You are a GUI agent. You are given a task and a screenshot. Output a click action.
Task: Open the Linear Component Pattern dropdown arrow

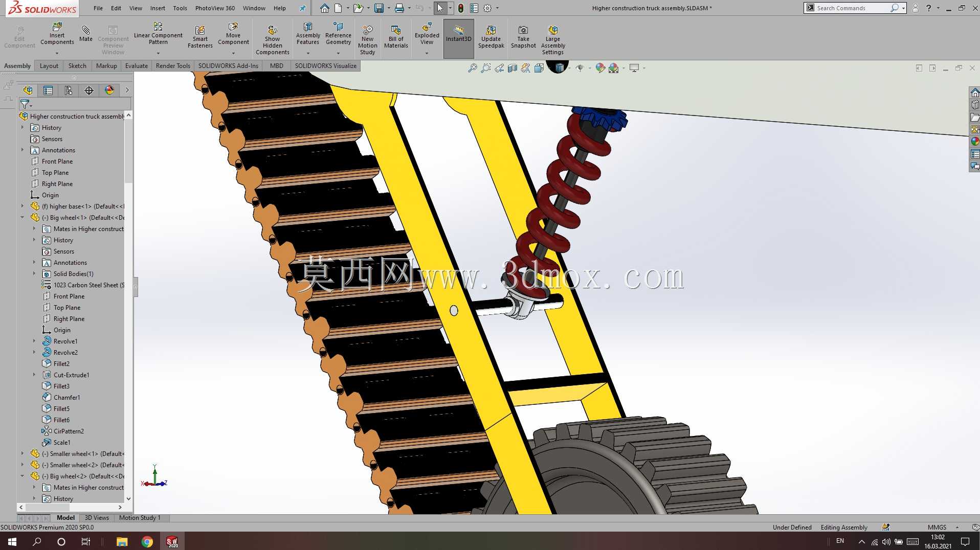point(158,53)
